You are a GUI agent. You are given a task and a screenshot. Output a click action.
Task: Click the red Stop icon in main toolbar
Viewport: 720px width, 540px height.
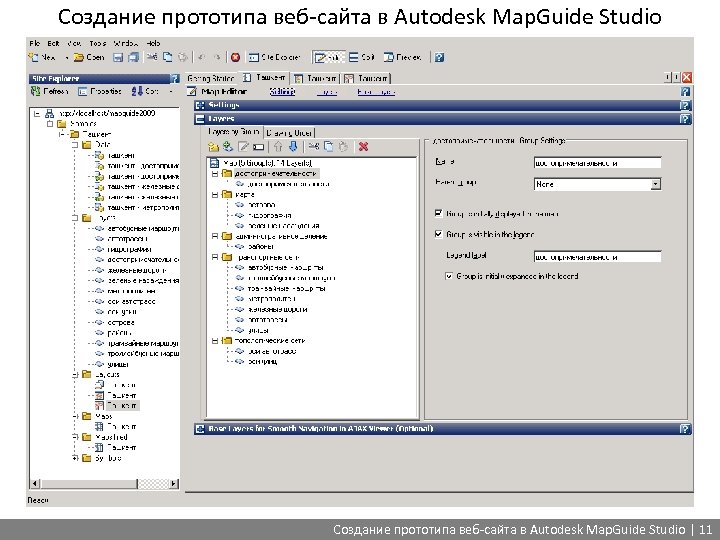click(236, 57)
